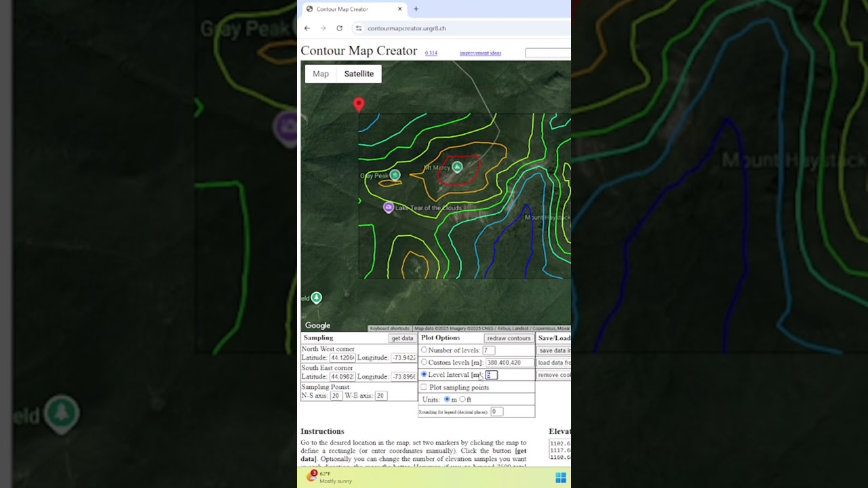868x488 pixels.
Task: Click the Mt Marcy peak marker icon
Action: click(457, 166)
